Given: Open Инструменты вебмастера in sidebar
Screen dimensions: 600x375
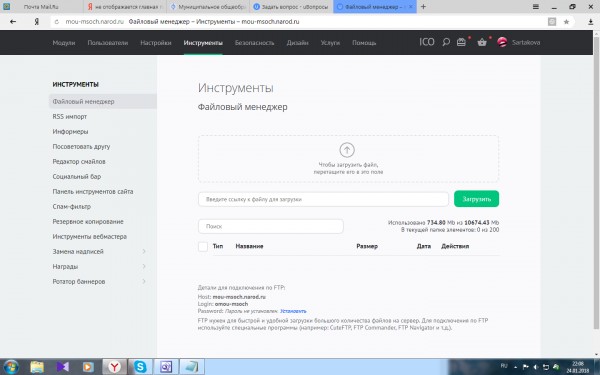Looking at the screenshot, I should point(90,236).
